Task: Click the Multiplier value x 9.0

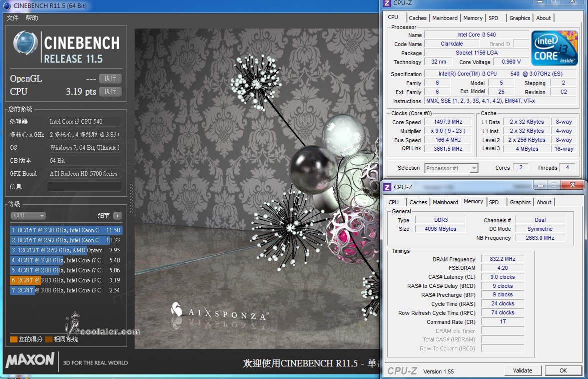Action: [448, 131]
